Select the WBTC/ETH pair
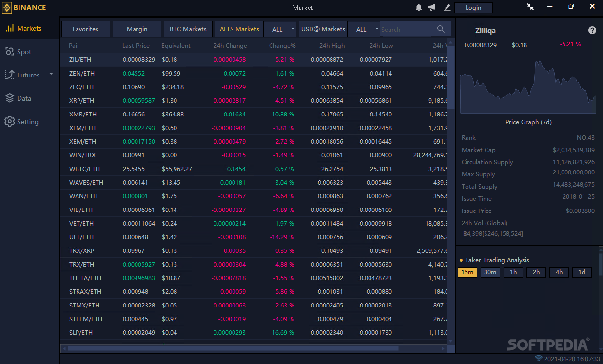This screenshot has height=364, width=603. click(84, 169)
